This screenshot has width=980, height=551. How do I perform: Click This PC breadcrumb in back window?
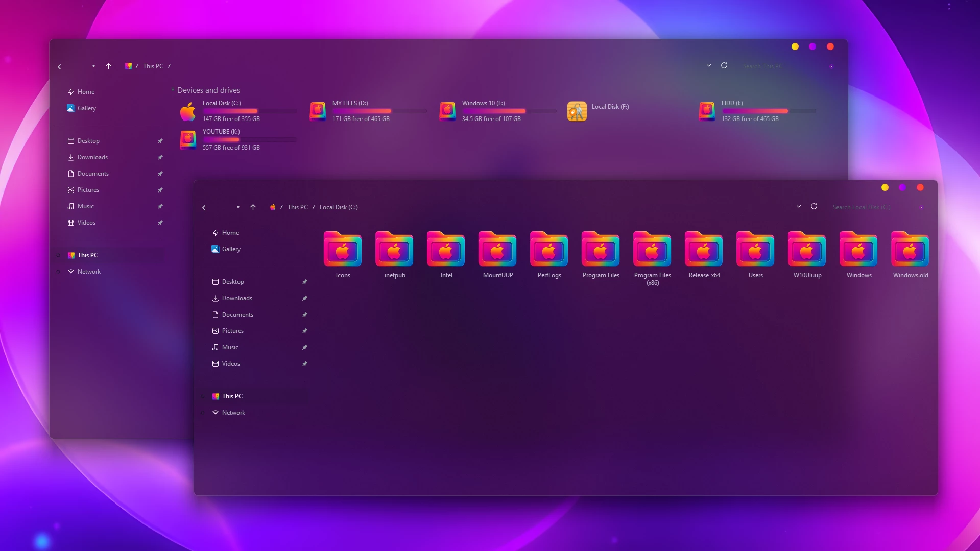153,66
